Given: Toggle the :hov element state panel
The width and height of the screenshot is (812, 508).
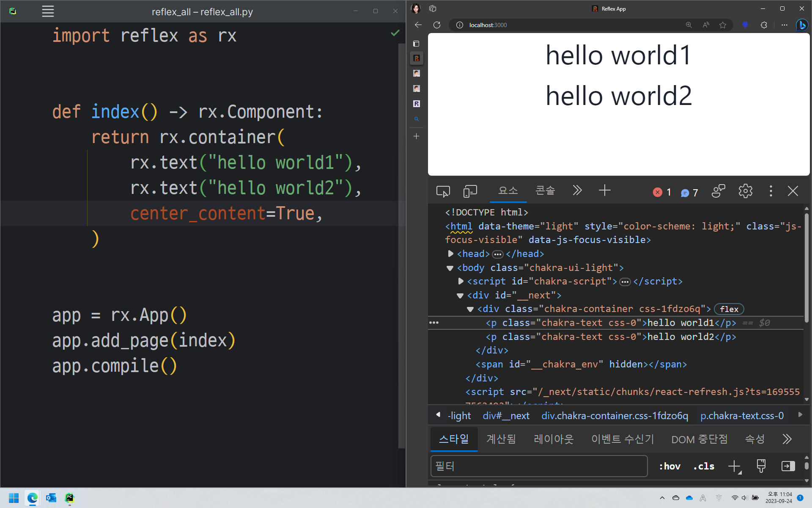Looking at the screenshot, I should click(669, 466).
